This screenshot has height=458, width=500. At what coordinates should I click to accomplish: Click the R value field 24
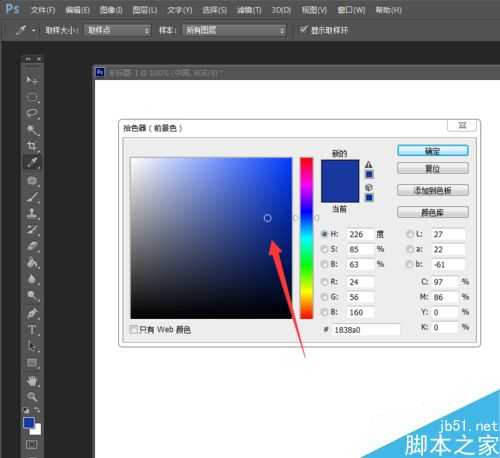[x=360, y=282]
